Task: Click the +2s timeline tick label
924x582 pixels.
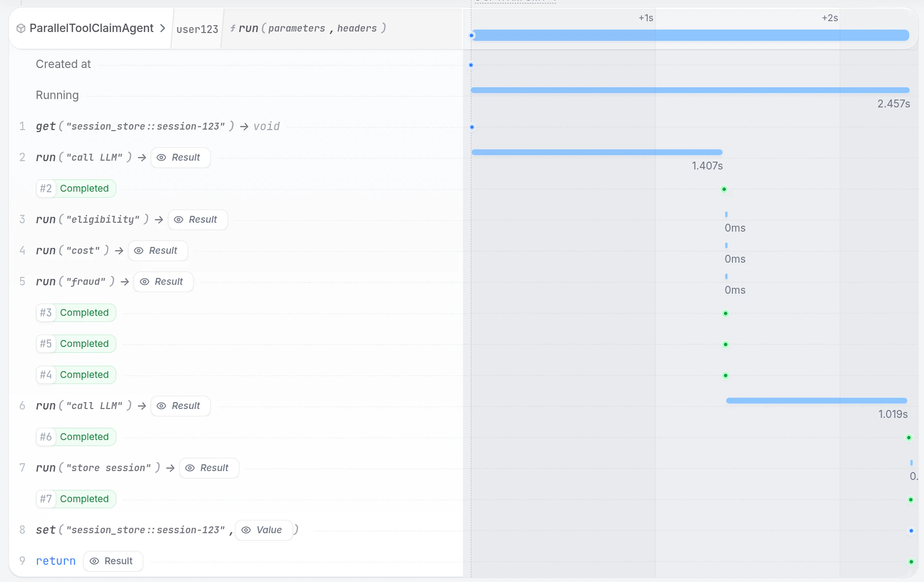Action: click(830, 18)
